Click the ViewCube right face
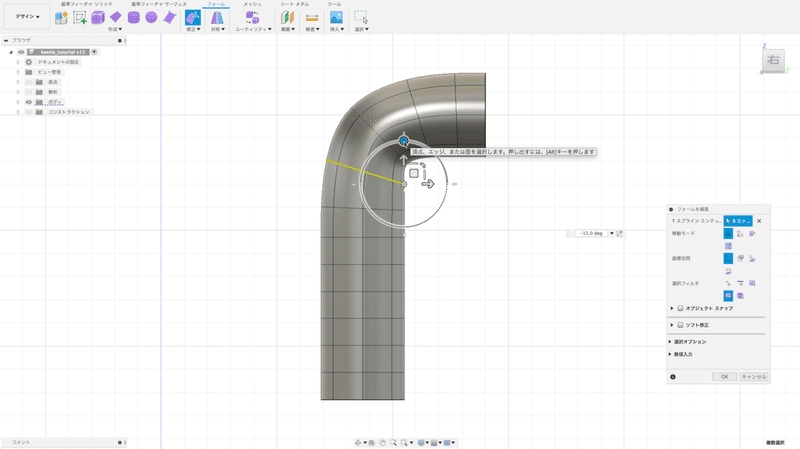The height and width of the screenshot is (449, 800). point(773,60)
